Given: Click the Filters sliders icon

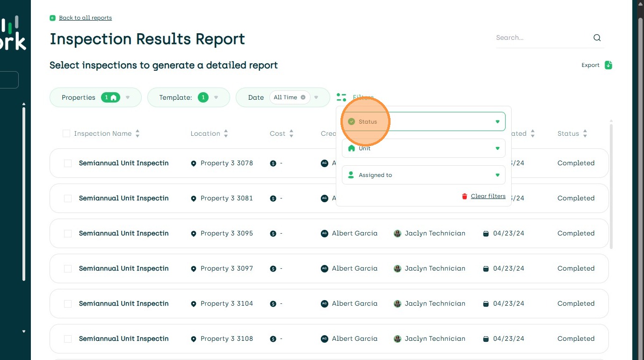Looking at the screenshot, I should (341, 97).
